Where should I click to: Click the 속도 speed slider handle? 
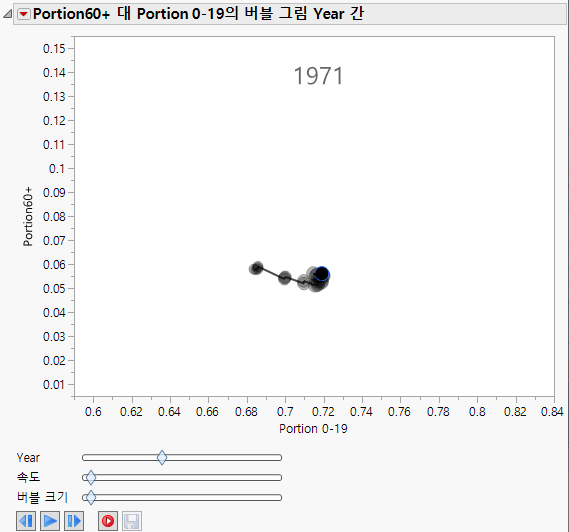[91, 477]
